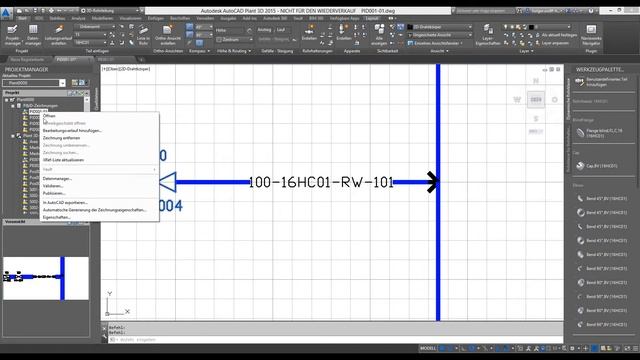Click the command line input field
This screenshot has width=640, height=360.
pyautogui.click(x=335, y=340)
